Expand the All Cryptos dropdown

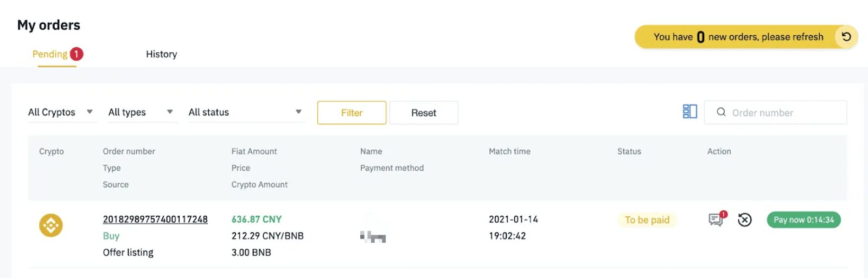(61, 112)
